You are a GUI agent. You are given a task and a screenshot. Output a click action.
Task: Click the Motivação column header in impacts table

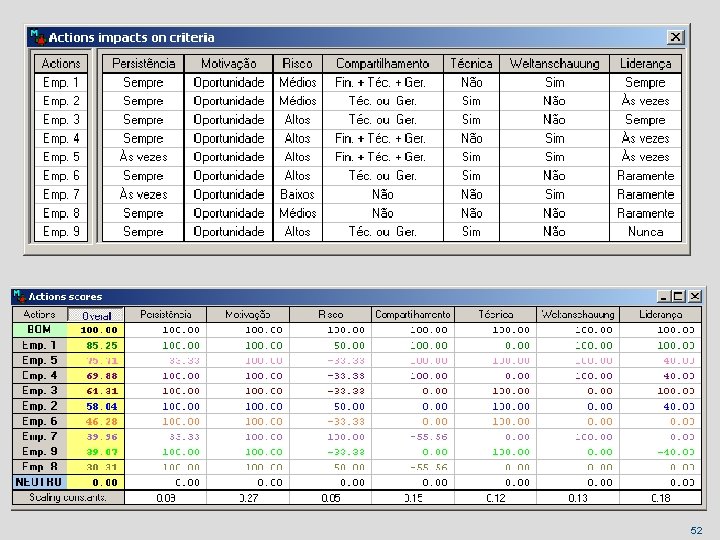(x=229, y=63)
